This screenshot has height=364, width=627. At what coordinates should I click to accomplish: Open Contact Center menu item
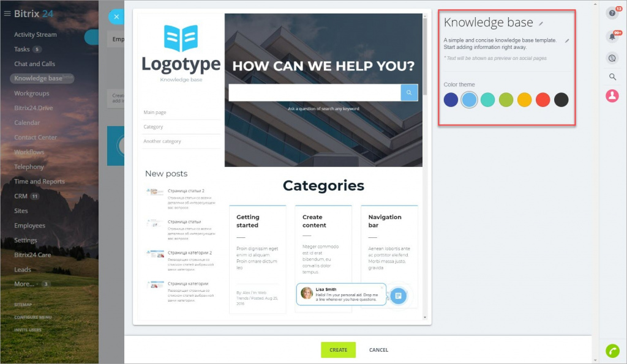(36, 138)
